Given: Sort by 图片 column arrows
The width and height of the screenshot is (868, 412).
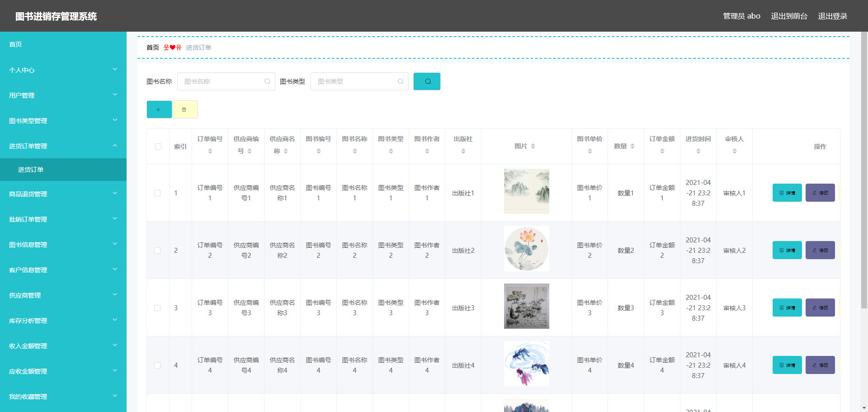Looking at the screenshot, I should pos(533,146).
